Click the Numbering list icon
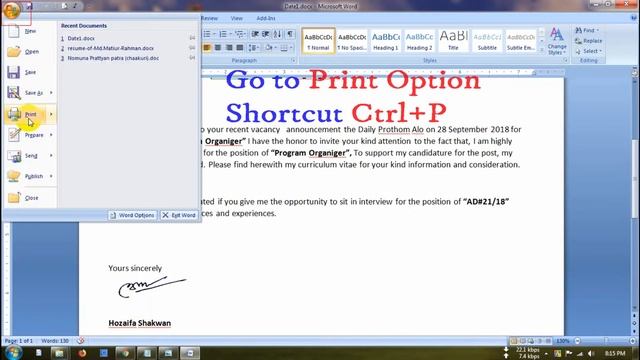Image resolution: width=640 pixels, height=360 pixels. 224,34
